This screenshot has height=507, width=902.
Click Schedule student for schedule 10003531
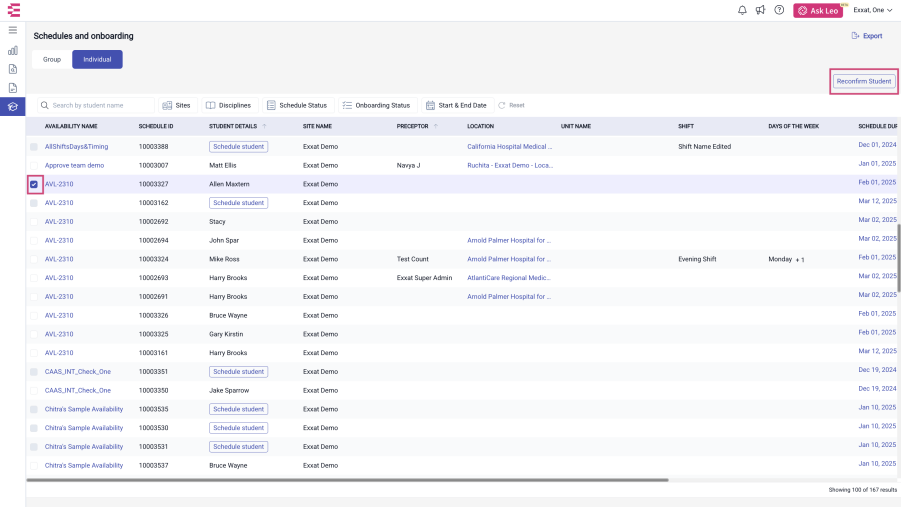[x=238, y=447]
